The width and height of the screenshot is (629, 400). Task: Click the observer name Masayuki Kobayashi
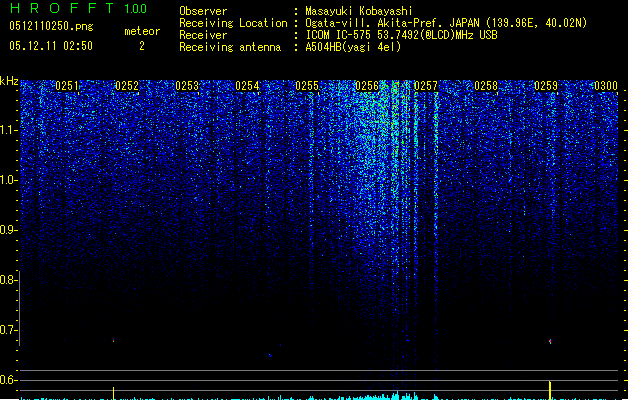point(359,11)
